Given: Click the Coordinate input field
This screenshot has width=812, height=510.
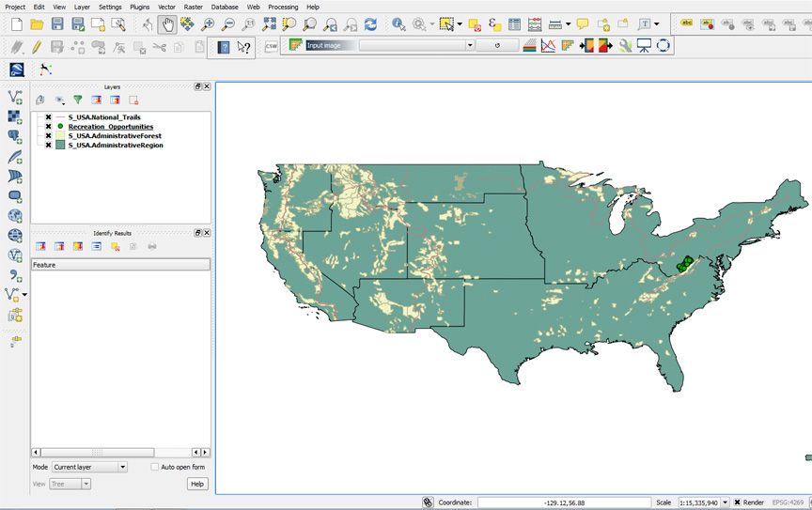Looking at the screenshot, I should coord(564,502).
